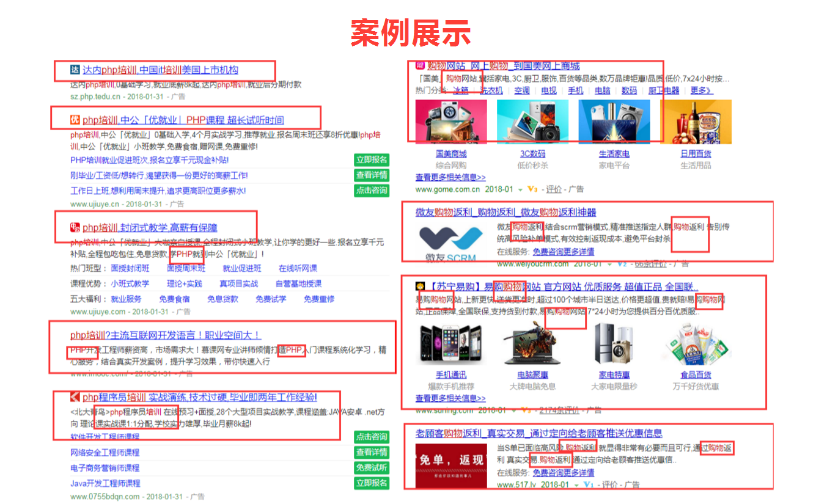This screenshot has height=504, width=838.
Task: Click the V1 credit badge on 517.lv line
Action: coord(589,484)
